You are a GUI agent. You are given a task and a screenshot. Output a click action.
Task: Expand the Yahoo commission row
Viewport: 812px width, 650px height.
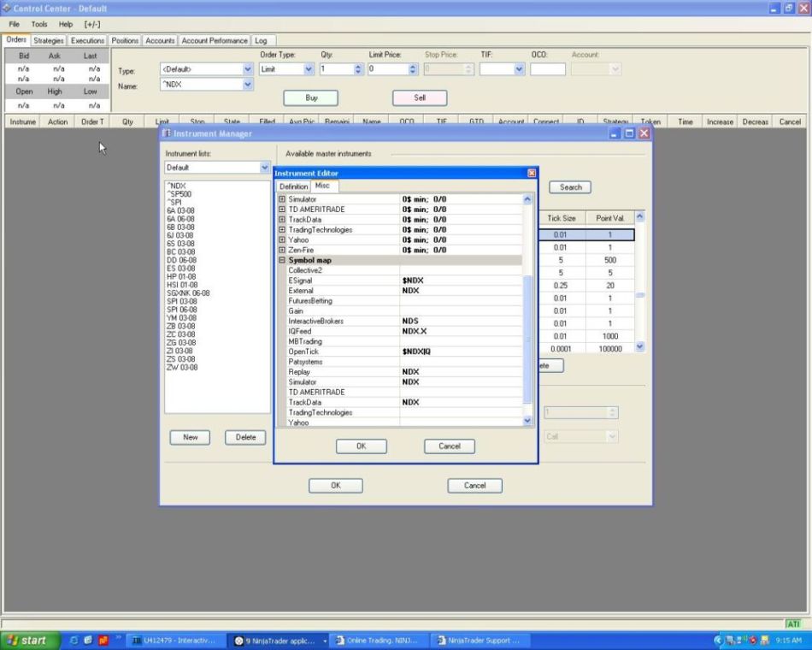point(282,239)
